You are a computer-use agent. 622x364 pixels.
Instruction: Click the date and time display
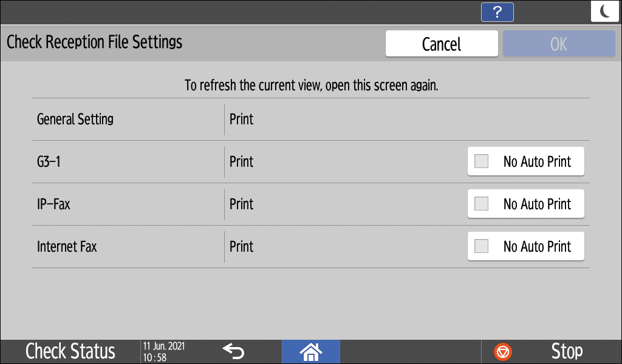[x=164, y=351]
